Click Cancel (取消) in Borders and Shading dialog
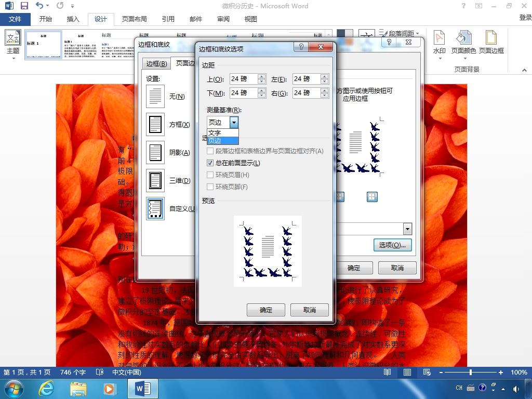 397,268
